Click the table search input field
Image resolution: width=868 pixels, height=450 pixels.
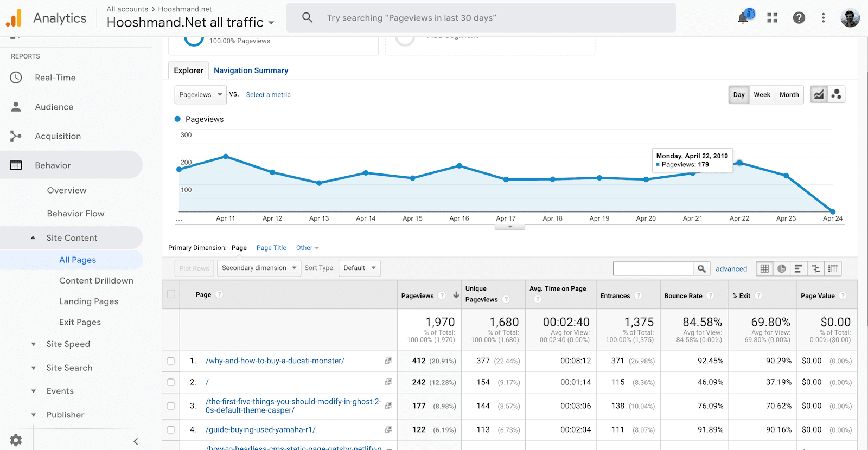[x=653, y=268]
